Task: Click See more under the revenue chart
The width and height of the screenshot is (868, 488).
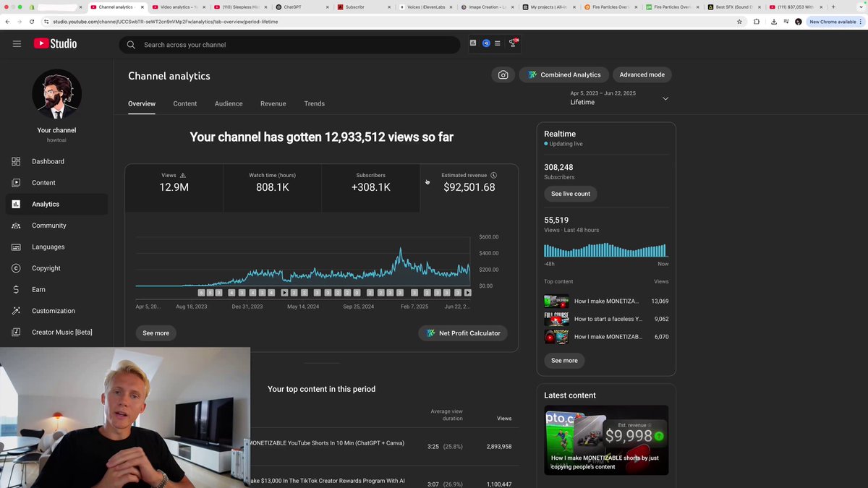Action: point(156,333)
